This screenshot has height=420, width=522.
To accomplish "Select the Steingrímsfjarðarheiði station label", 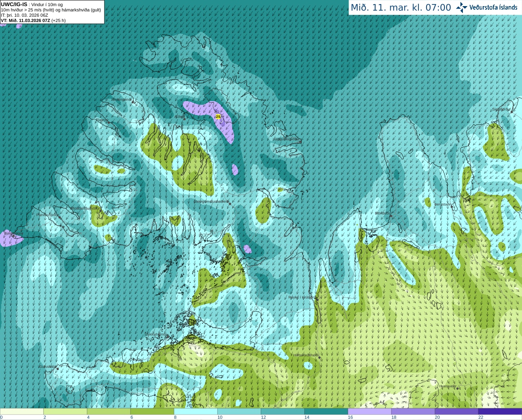I will pos(211,201).
